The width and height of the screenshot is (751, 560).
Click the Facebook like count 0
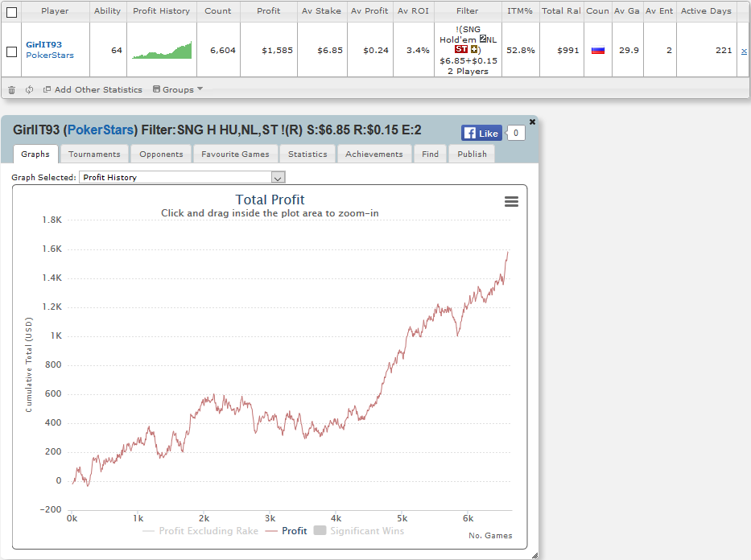(x=516, y=133)
